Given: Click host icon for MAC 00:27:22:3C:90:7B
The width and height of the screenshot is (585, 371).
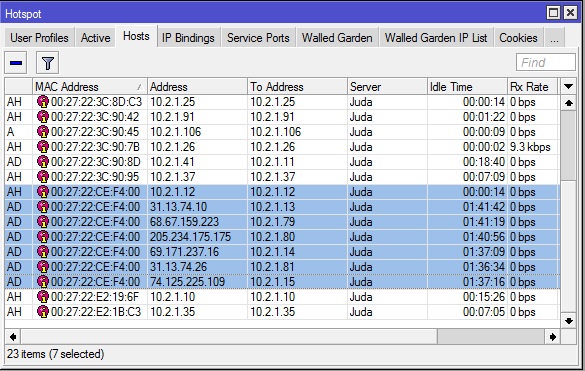Looking at the screenshot, I should 43,146.
